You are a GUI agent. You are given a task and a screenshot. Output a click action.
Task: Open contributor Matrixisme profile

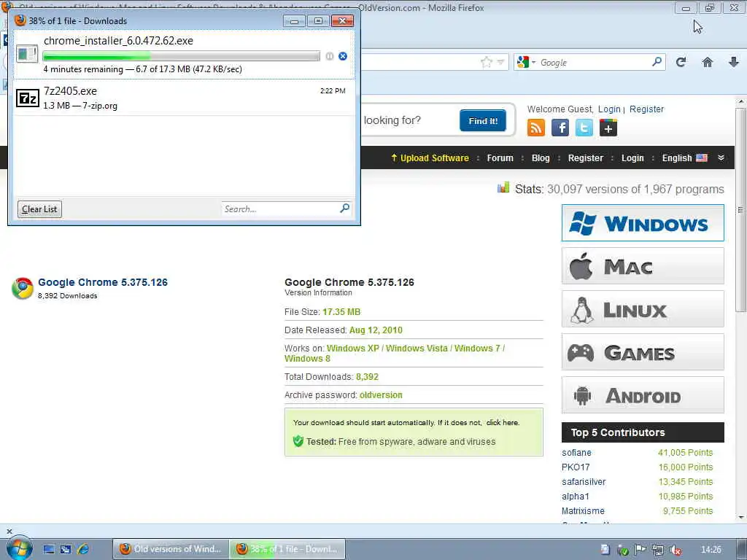coord(583,511)
